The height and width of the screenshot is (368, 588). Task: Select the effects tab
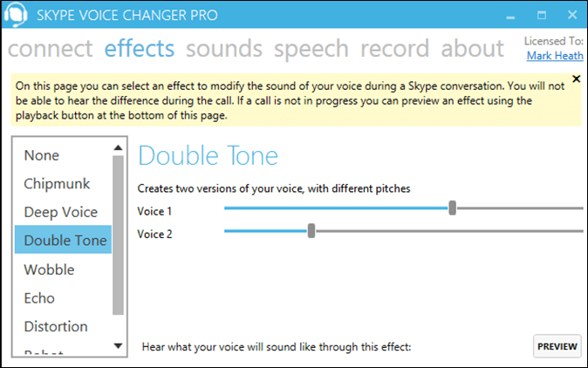140,49
